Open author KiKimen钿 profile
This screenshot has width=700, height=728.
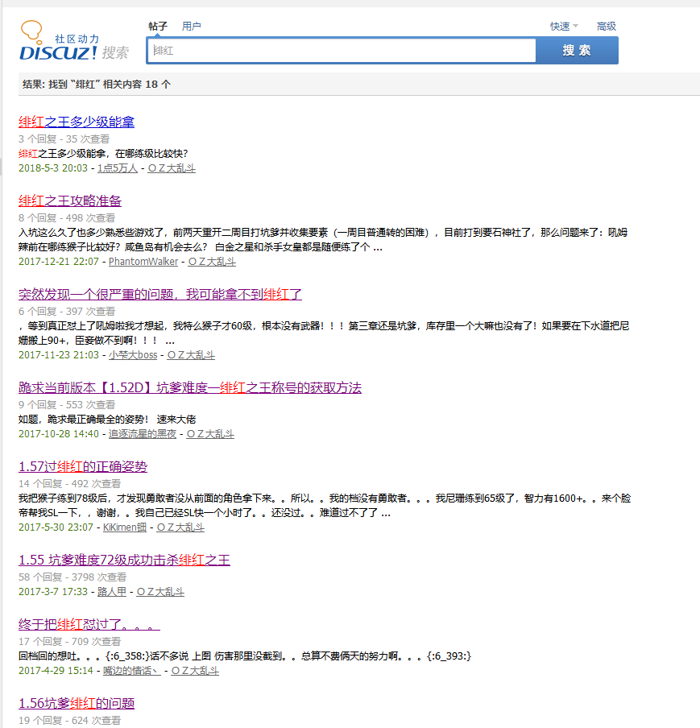pos(125,527)
